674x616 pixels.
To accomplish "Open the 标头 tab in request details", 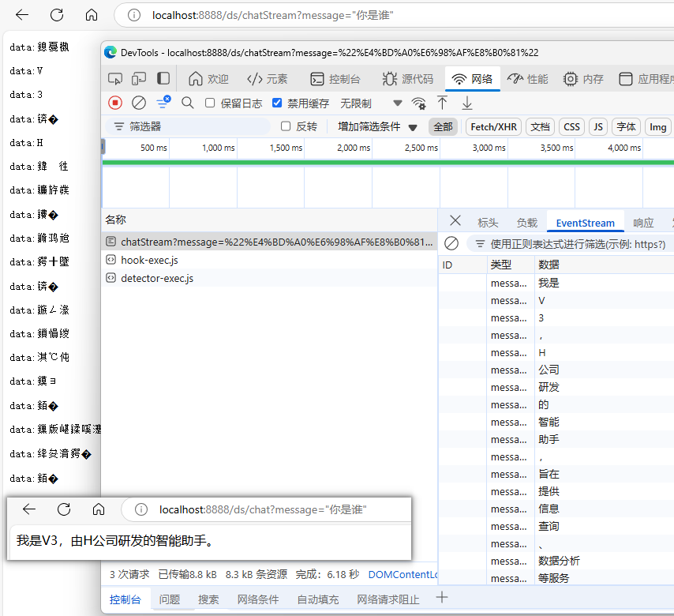I will pos(488,223).
